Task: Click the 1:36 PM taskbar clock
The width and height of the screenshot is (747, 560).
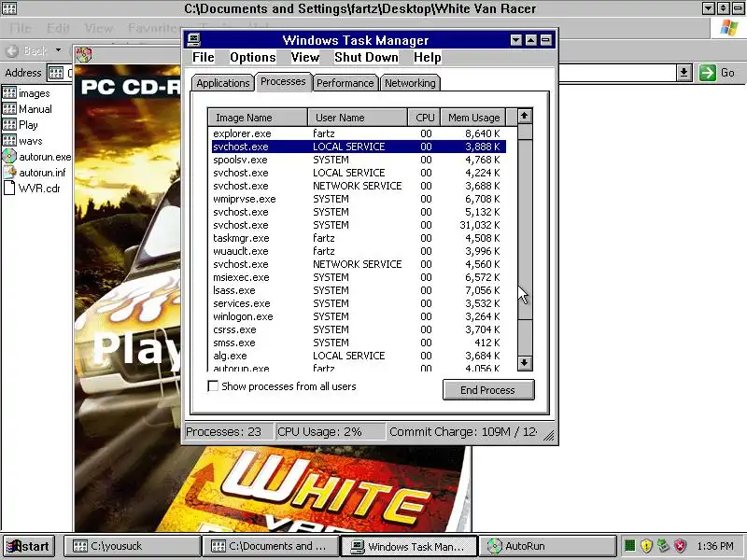Action: click(714, 546)
